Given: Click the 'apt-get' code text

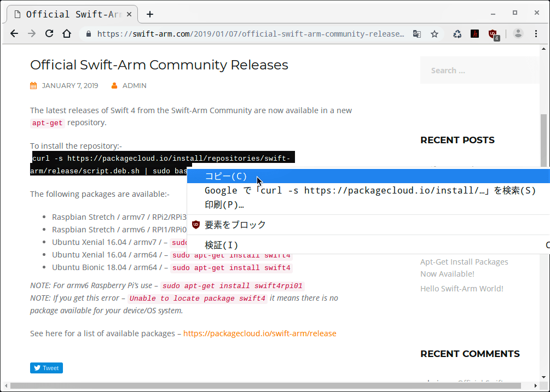Looking at the screenshot, I should click(x=48, y=123).
